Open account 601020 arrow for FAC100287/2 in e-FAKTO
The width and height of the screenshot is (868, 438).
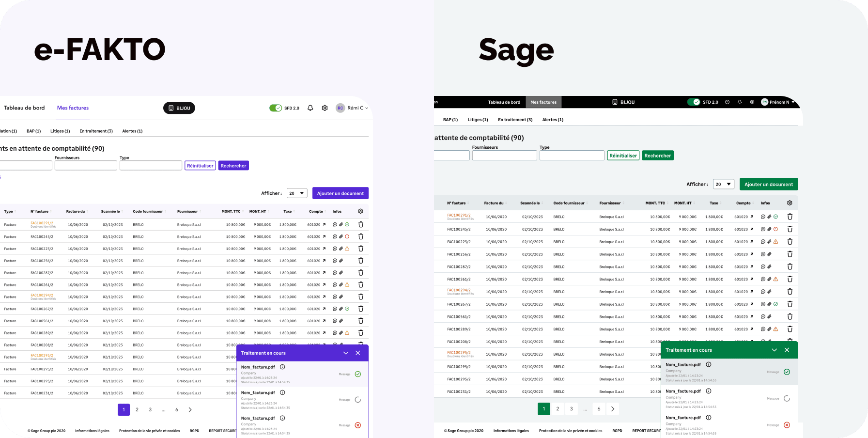point(324,273)
